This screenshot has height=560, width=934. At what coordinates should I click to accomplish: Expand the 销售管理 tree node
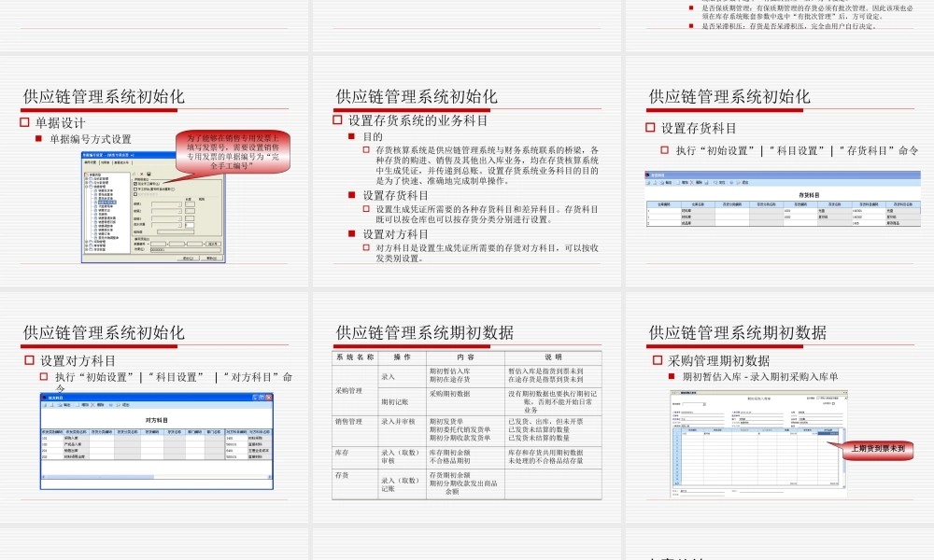tap(86, 184)
